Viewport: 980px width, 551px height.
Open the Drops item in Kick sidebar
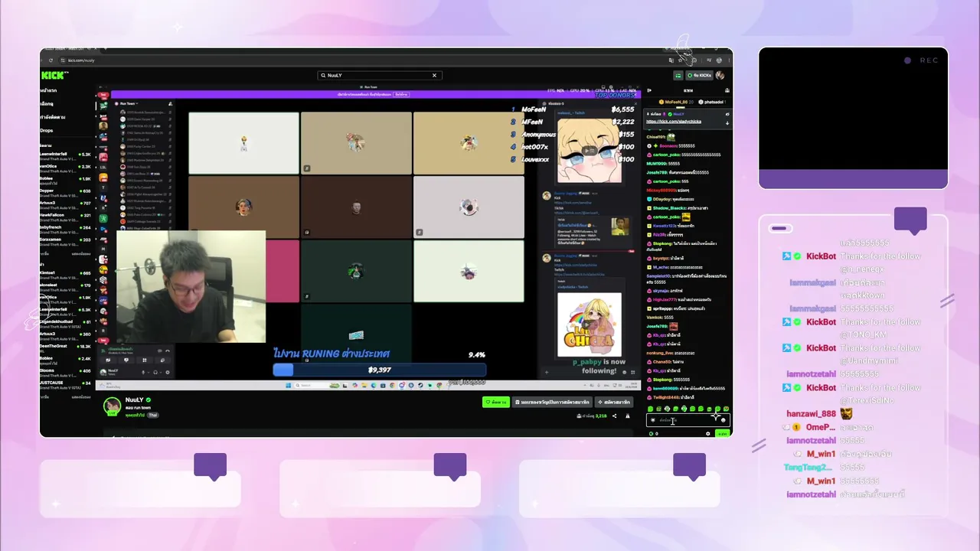click(47, 130)
